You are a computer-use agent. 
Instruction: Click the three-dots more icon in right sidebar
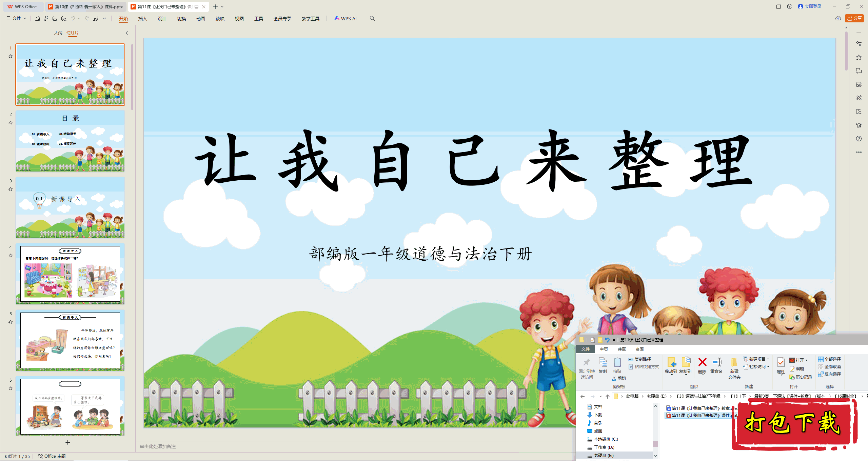click(x=859, y=152)
